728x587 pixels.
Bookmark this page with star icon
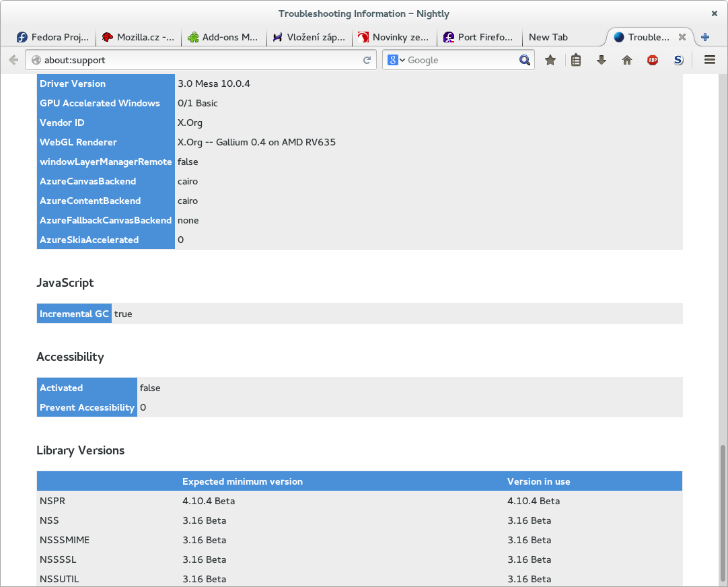550,60
